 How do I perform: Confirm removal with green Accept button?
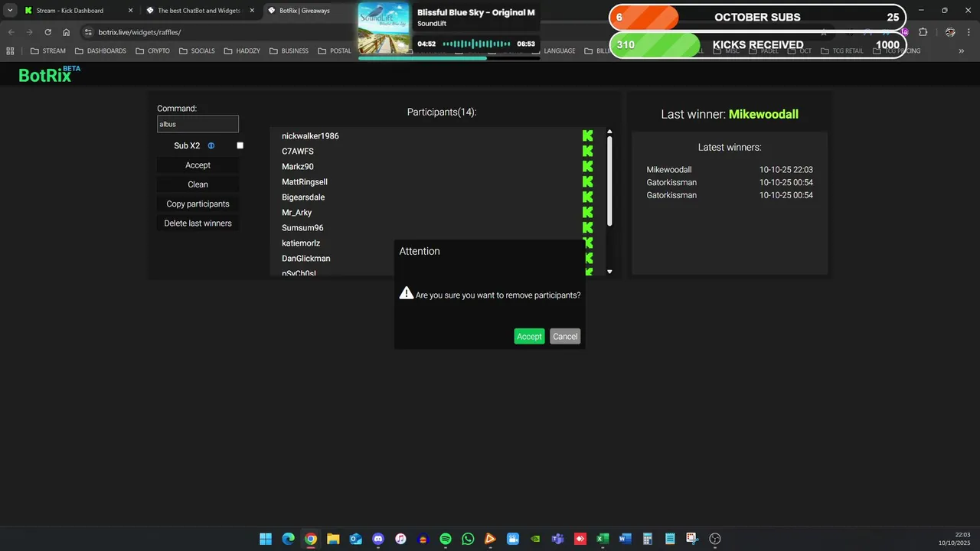529,337
